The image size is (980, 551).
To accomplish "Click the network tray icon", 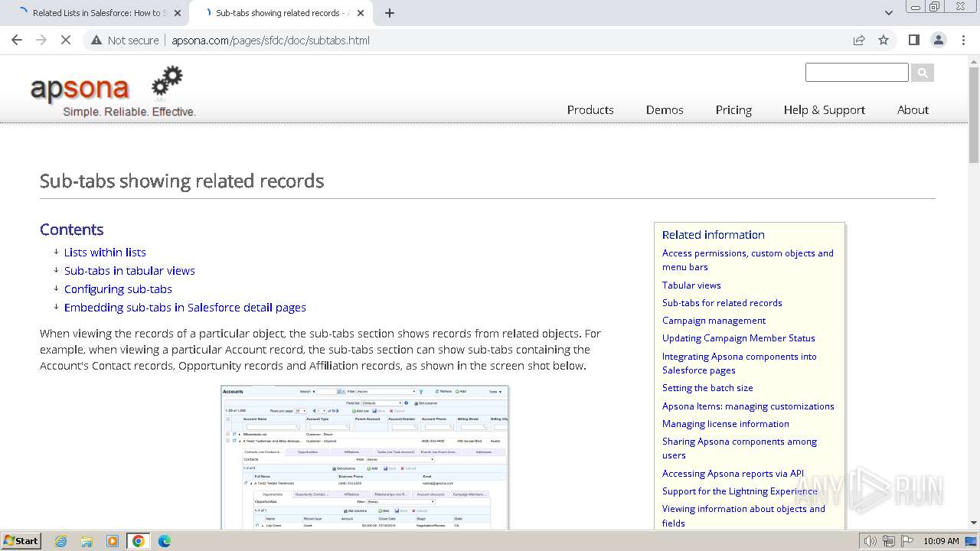I will pyautogui.click(x=888, y=541).
